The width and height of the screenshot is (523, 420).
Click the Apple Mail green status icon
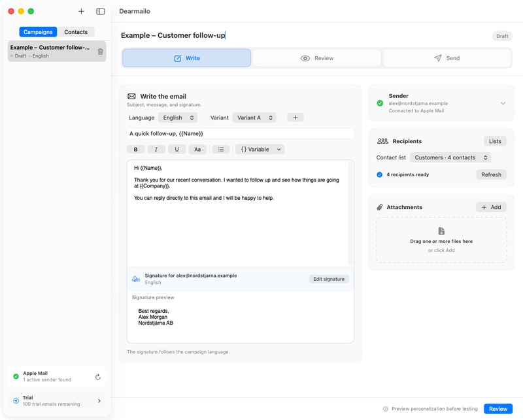click(x=16, y=376)
